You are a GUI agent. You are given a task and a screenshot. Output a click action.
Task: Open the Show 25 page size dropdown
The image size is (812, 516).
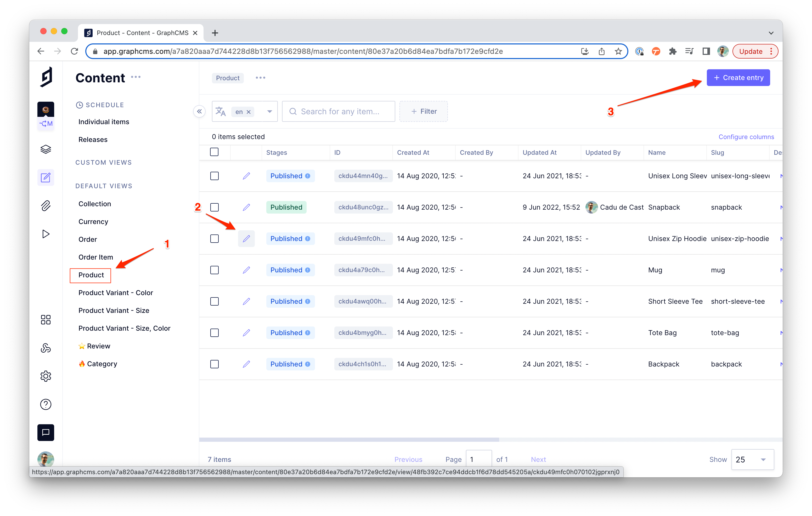pyautogui.click(x=752, y=459)
